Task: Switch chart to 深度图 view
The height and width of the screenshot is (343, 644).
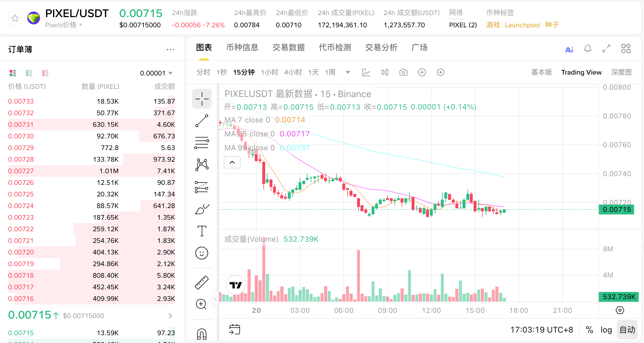Action: click(x=621, y=72)
